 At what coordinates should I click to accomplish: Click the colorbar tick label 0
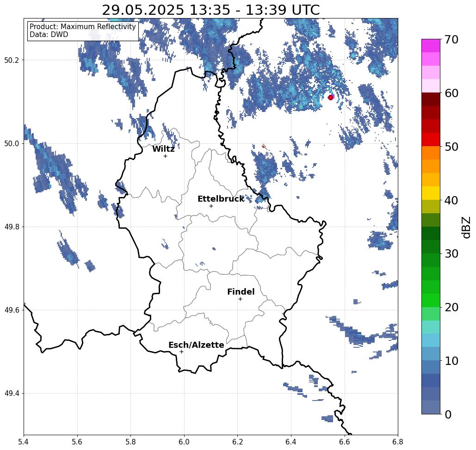click(x=448, y=414)
